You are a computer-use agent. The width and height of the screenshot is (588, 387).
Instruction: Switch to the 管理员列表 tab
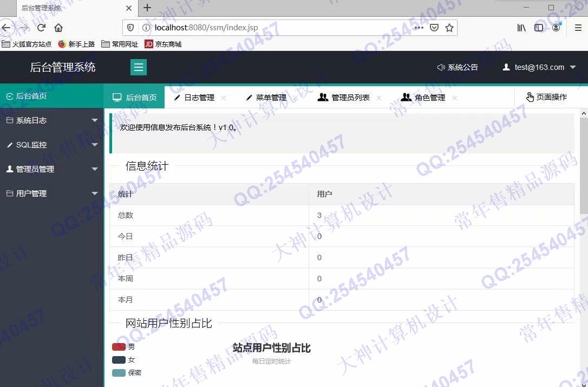[350, 98]
